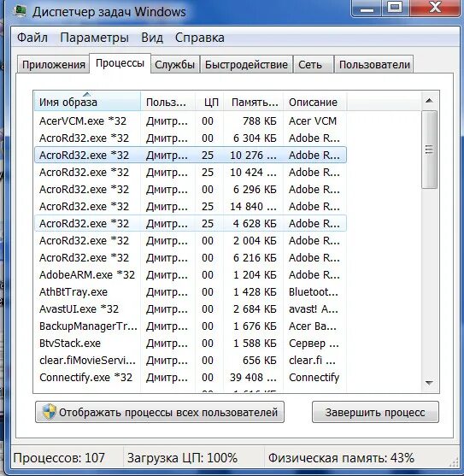Click the Завершить процесс button
The width and height of the screenshot is (464, 476).
pos(375,412)
